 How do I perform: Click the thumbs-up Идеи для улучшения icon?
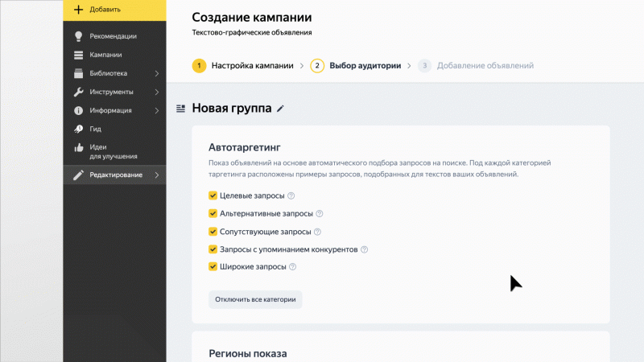click(x=79, y=147)
